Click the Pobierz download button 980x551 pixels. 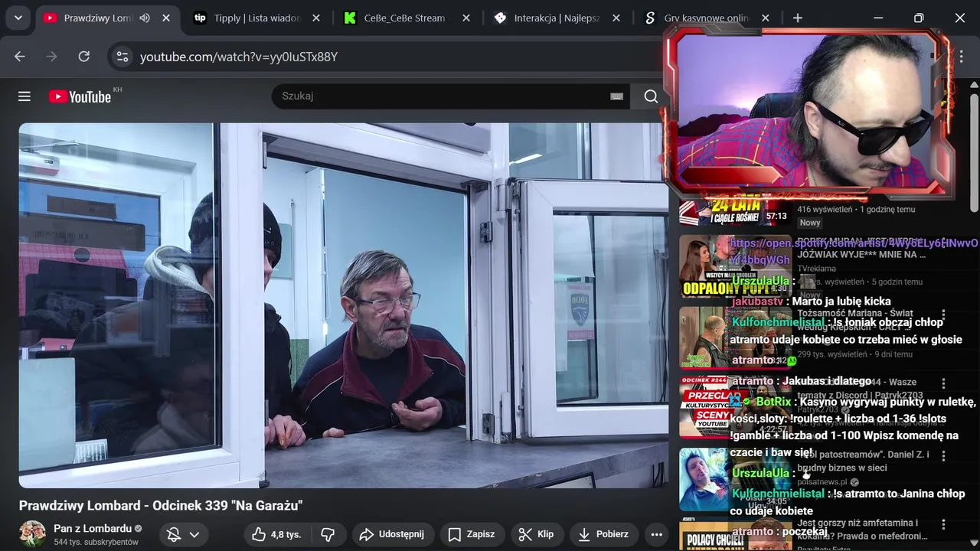pos(603,534)
